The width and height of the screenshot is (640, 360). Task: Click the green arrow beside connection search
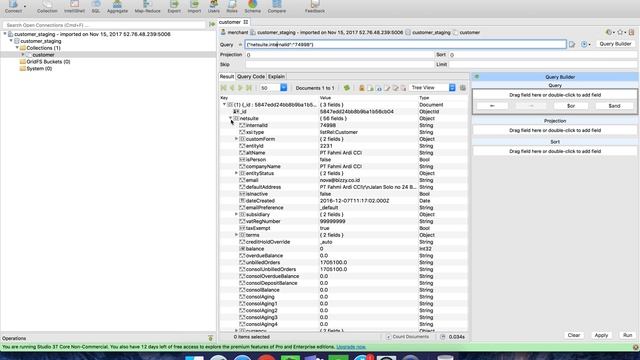click(x=212, y=24)
